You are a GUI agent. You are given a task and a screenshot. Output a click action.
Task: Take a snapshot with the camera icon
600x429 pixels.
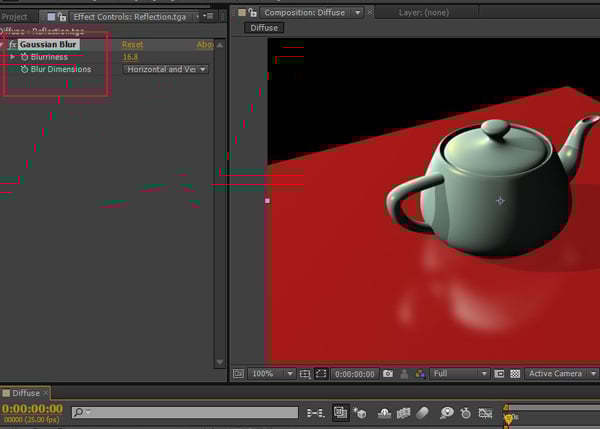point(388,374)
